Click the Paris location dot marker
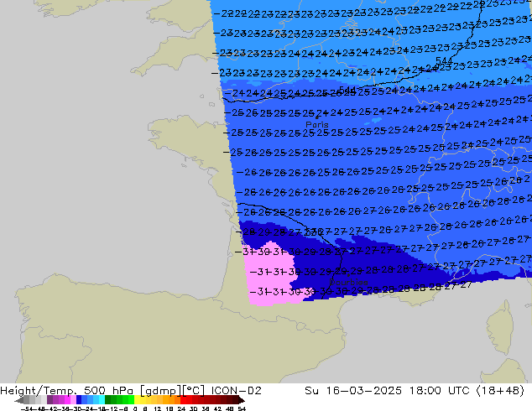This screenshot has height=411, width=532. pos(317,117)
